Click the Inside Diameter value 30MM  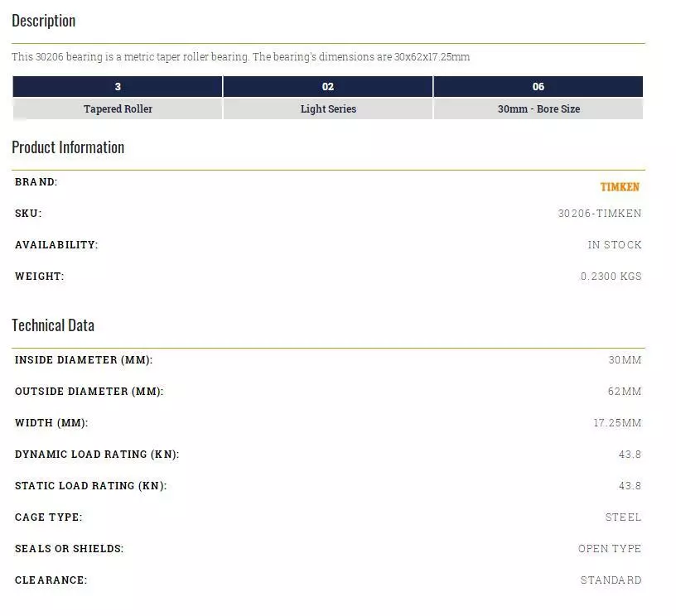625,360
